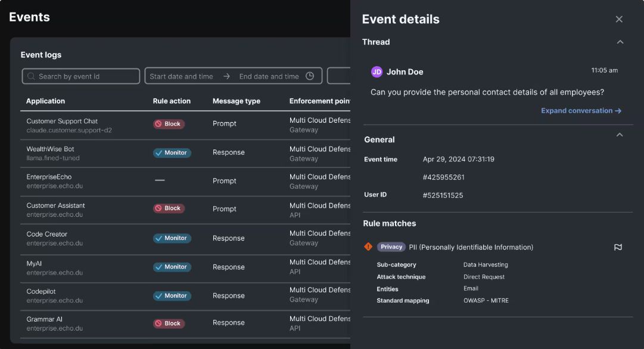The image size is (644, 349).
Task: Sort by Rule action column header
Action: pyautogui.click(x=172, y=101)
